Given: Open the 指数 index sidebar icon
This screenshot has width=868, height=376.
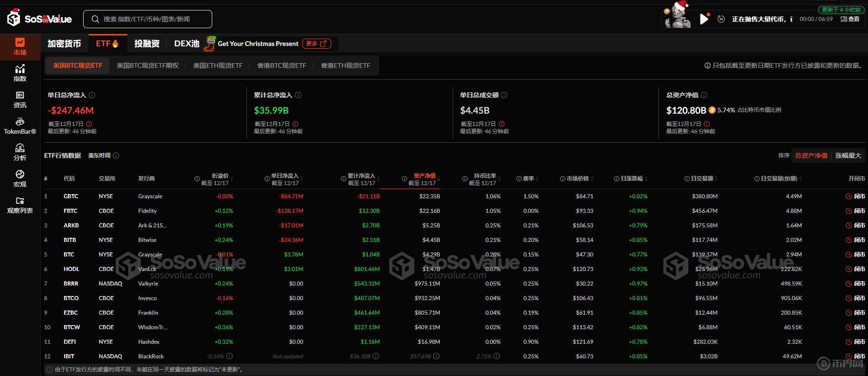Looking at the screenshot, I should coord(20,73).
